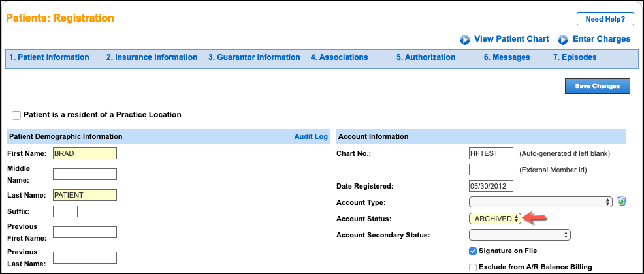Image resolution: width=644 pixels, height=274 pixels.
Task: Click the Account Information section header
Action: pos(374,136)
